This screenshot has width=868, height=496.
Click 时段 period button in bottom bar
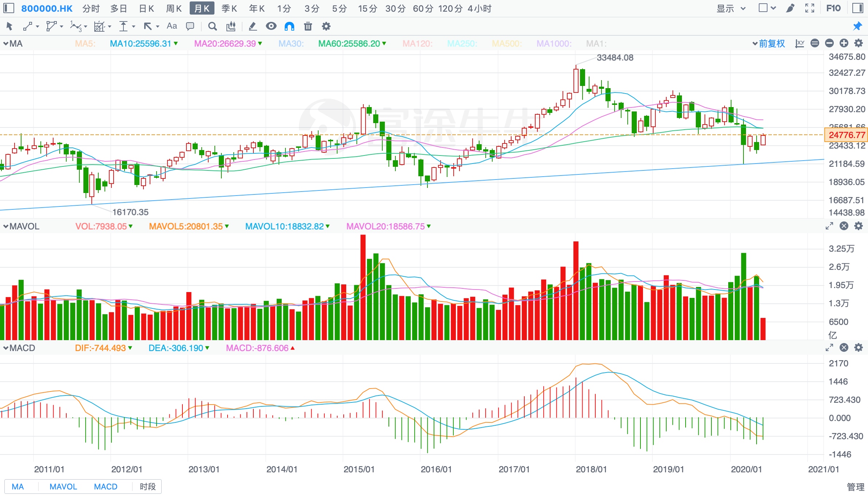point(148,487)
